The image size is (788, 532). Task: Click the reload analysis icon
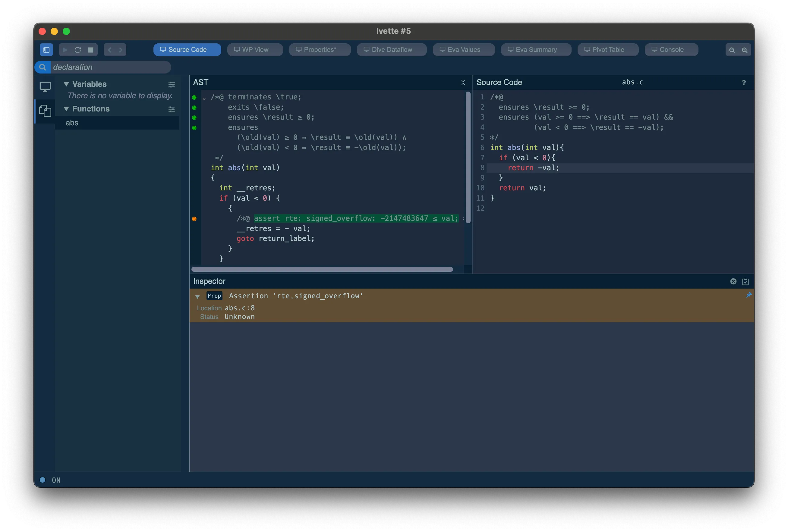(78, 50)
